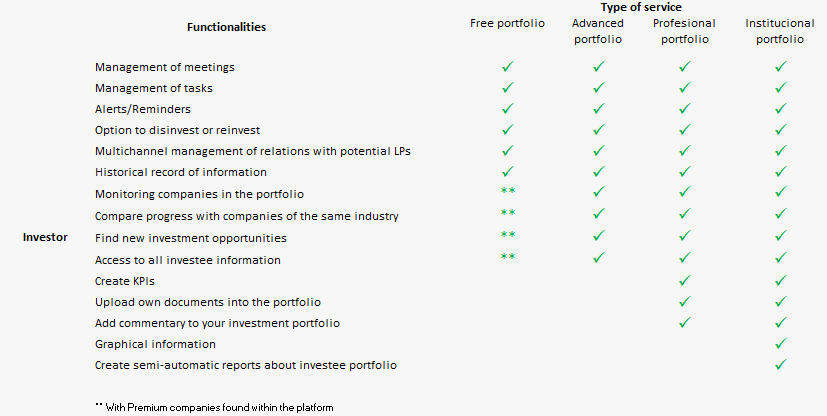Click Profesional portfolio checkmark for Create KPIs

coord(685,281)
